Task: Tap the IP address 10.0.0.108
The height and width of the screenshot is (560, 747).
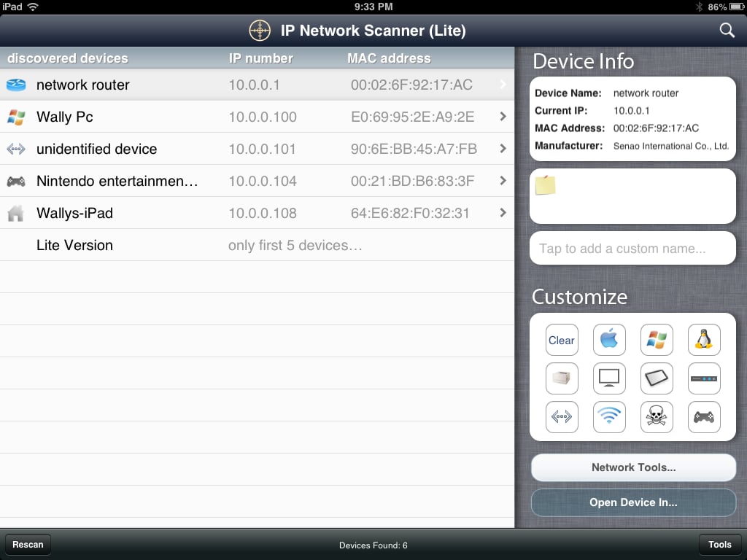Action: click(263, 214)
